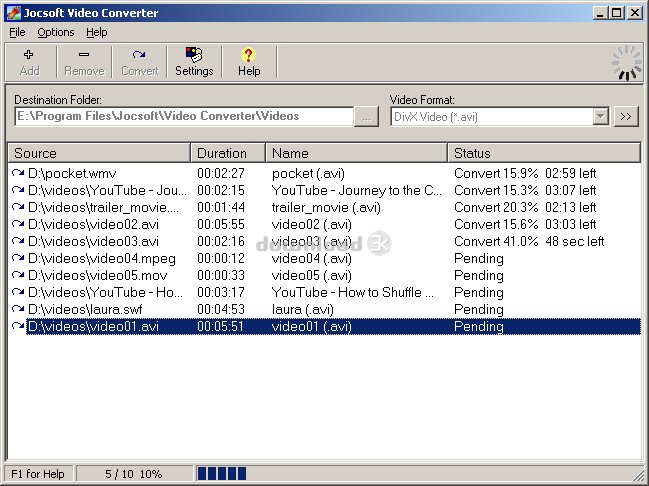This screenshot has width=649, height=486.
Task: Click the '5 / 10 10%' status bar counter
Action: tap(133, 474)
